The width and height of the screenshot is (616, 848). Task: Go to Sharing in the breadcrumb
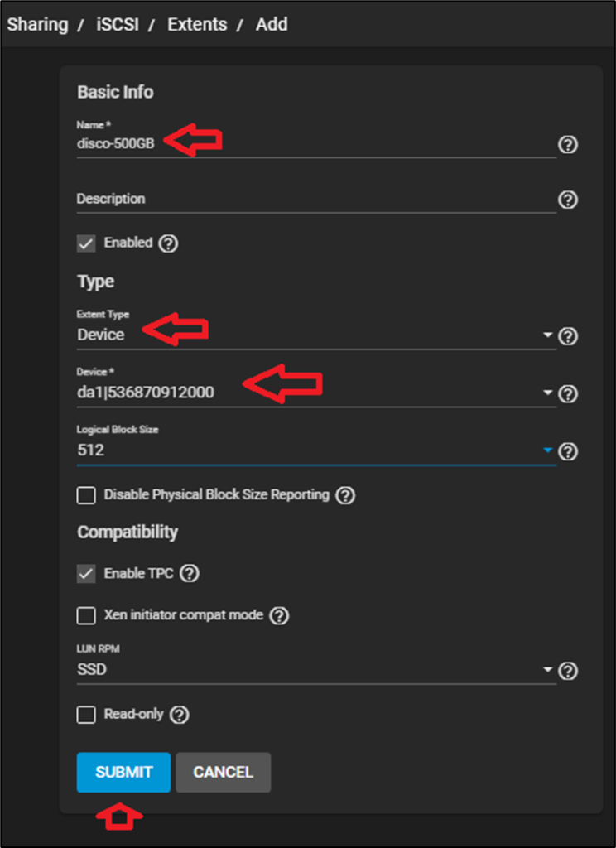(x=37, y=24)
